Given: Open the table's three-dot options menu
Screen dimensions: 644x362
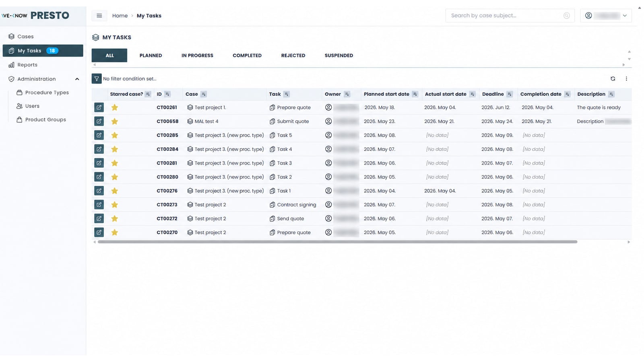Looking at the screenshot, I should (x=626, y=79).
